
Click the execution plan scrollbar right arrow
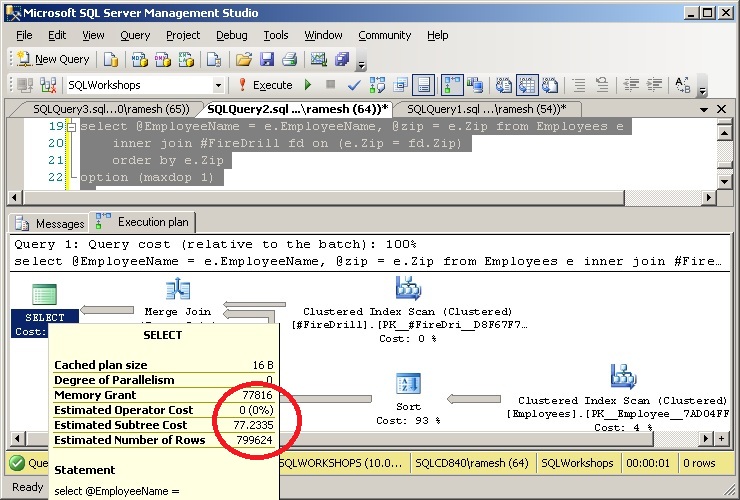click(705, 439)
